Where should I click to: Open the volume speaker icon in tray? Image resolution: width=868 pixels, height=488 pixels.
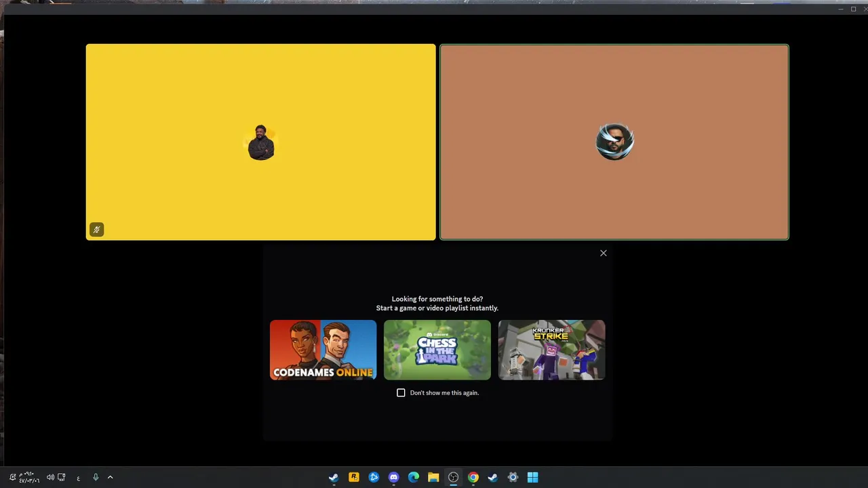(50, 477)
